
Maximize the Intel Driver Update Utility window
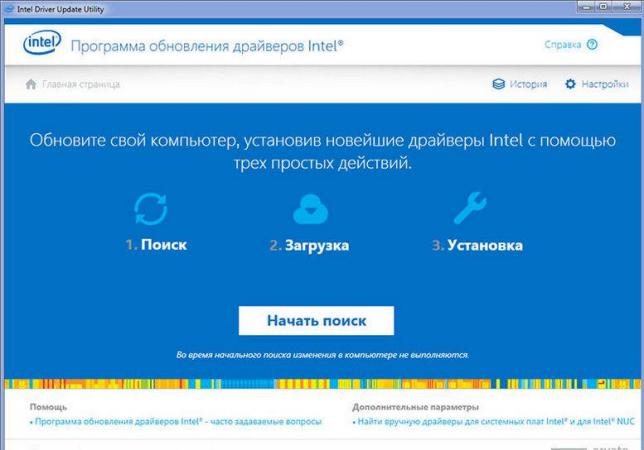603,6
